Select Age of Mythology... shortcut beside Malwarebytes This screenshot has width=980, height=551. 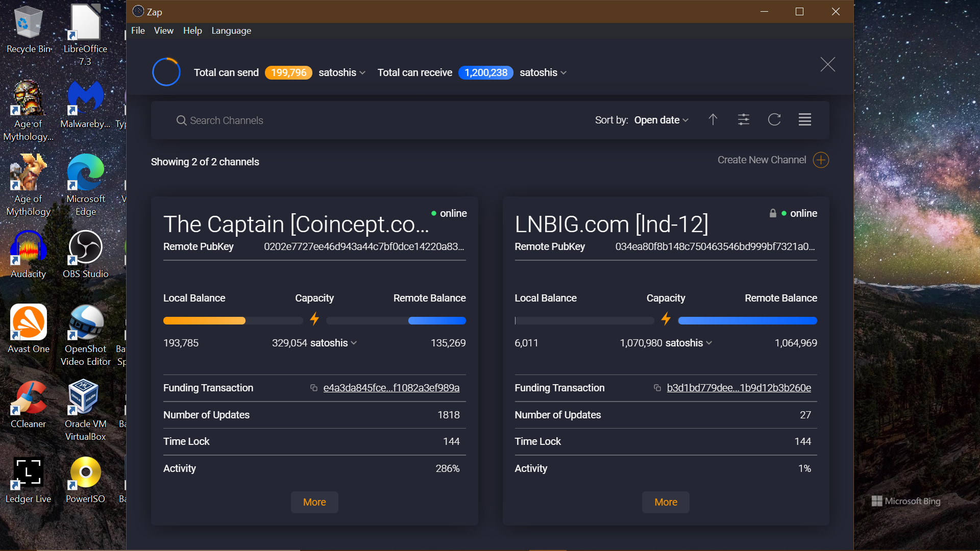28,111
